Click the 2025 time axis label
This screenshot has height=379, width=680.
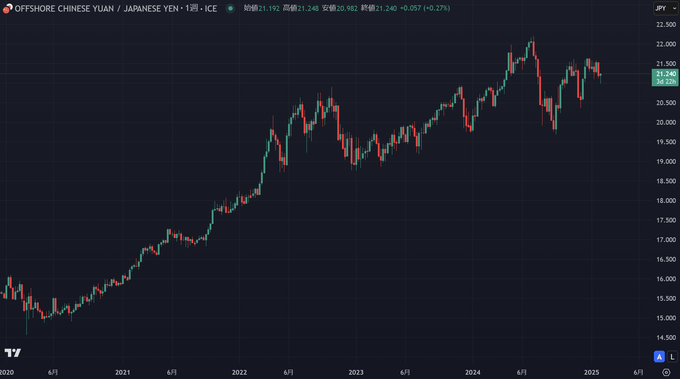pyautogui.click(x=592, y=372)
